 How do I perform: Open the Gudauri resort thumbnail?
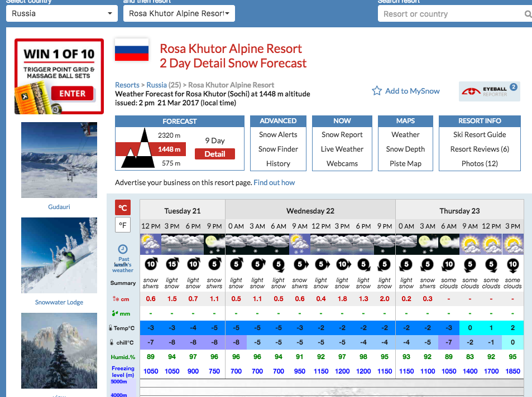click(x=59, y=160)
